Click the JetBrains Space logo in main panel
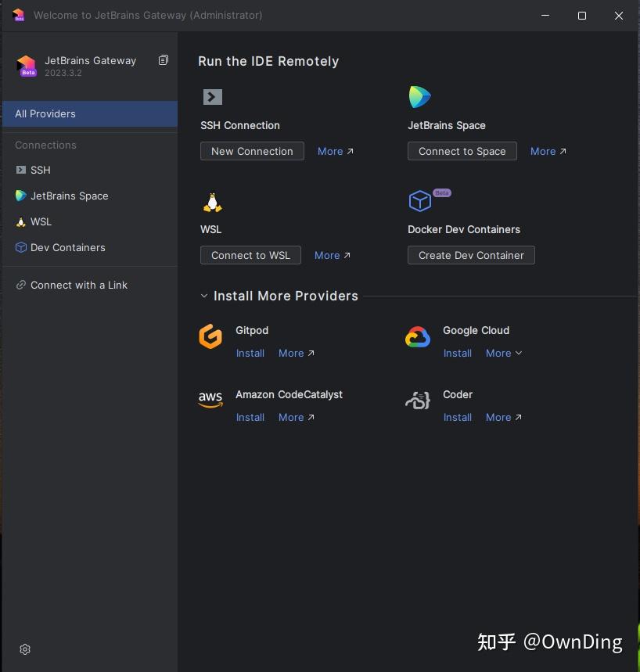Viewport: 640px width, 672px height. [419, 97]
